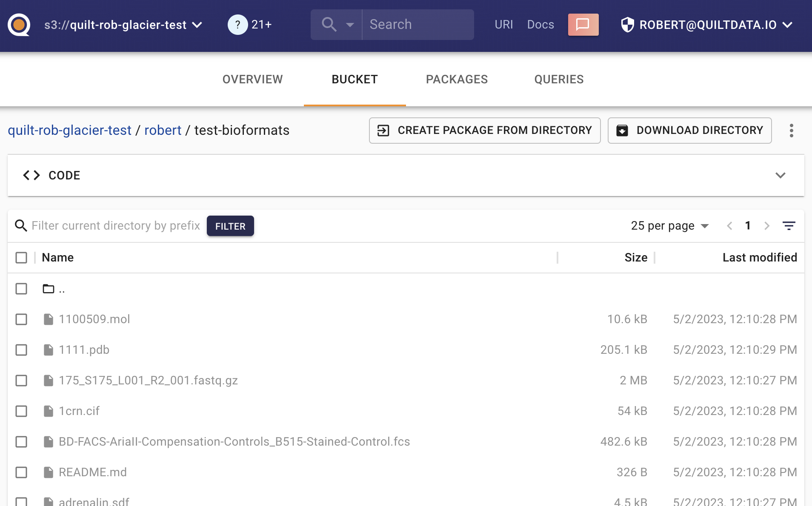Go to next page arrow
Image resolution: width=812 pixels, height=506 pixels.
tap(767, 226)
